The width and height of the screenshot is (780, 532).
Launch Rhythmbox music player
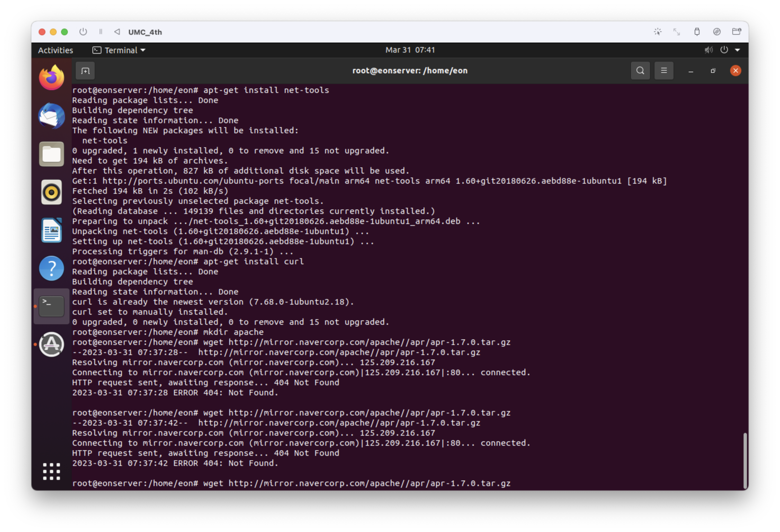pyautogui.click(x=51, y=192)
